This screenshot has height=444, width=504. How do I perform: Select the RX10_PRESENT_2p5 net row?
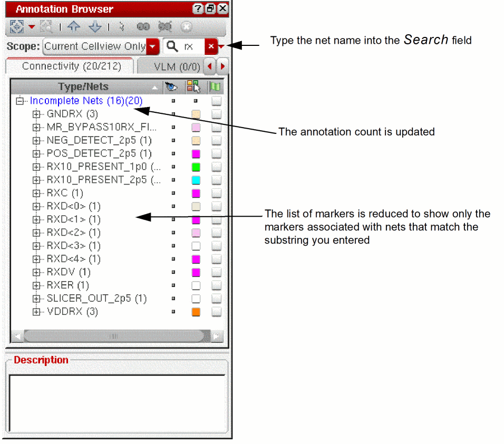coord(103,180)
